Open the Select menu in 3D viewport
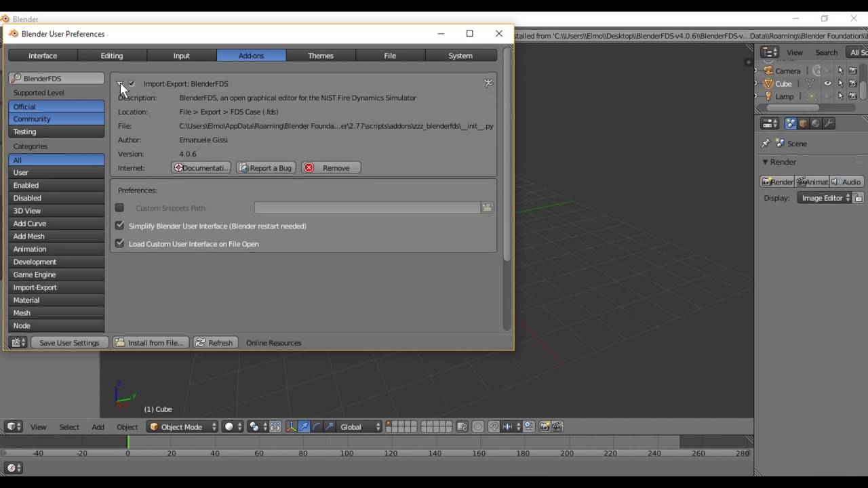This screenshot has width=868, height=488. point(69,427)
